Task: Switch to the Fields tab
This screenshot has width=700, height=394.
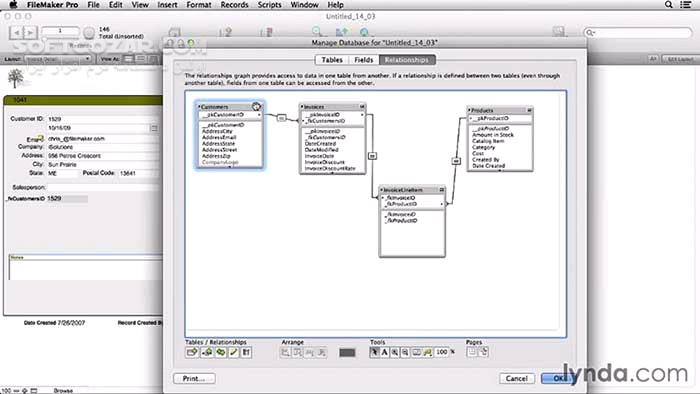Action: (x=363, y=60)
